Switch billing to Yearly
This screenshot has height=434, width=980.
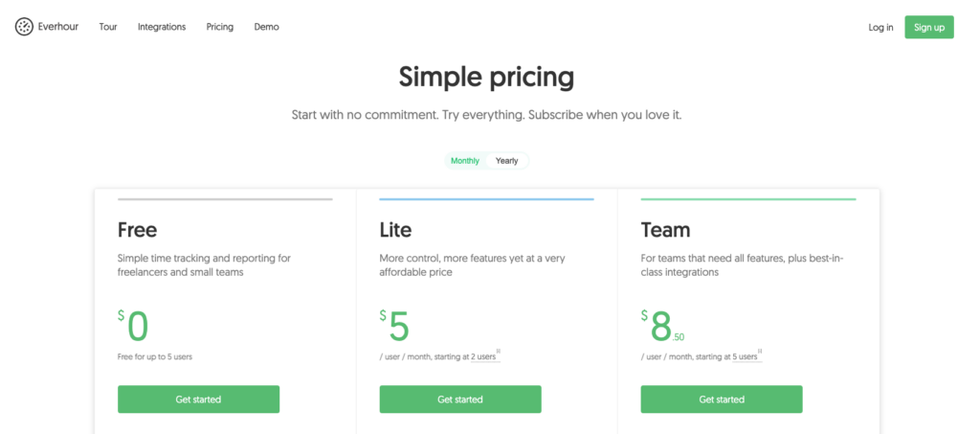point(507,161)
